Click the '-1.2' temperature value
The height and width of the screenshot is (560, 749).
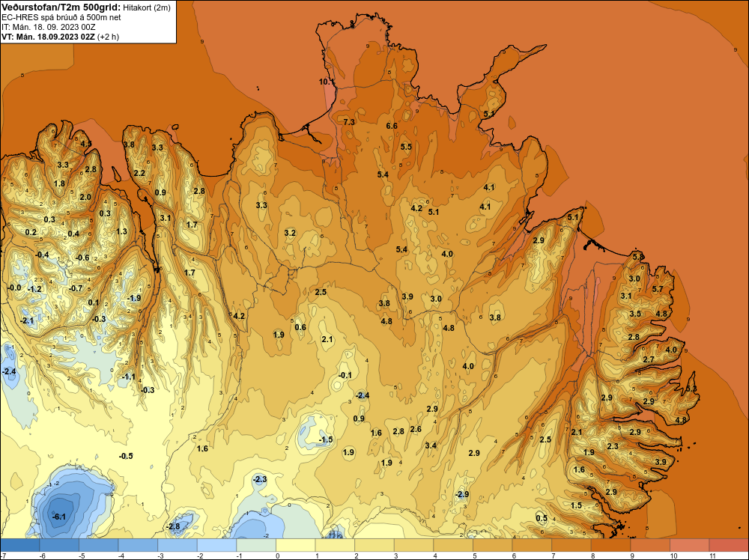(x=34, y=289)
